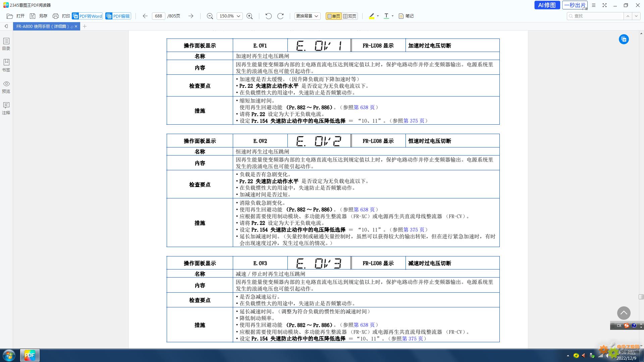Open 第 638 页 link in E.OV2 table
Image resolution: width=644 pixels, height=362 pixels.
364,209
